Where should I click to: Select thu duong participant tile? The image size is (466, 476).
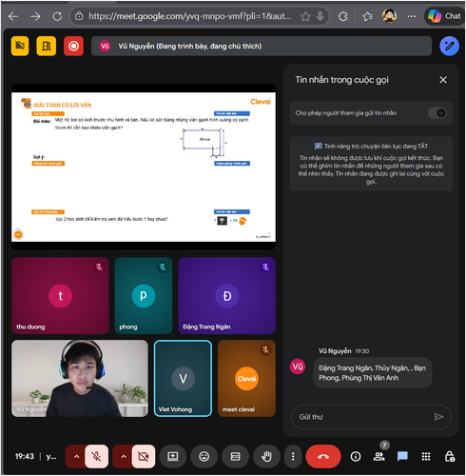point(60,296)
